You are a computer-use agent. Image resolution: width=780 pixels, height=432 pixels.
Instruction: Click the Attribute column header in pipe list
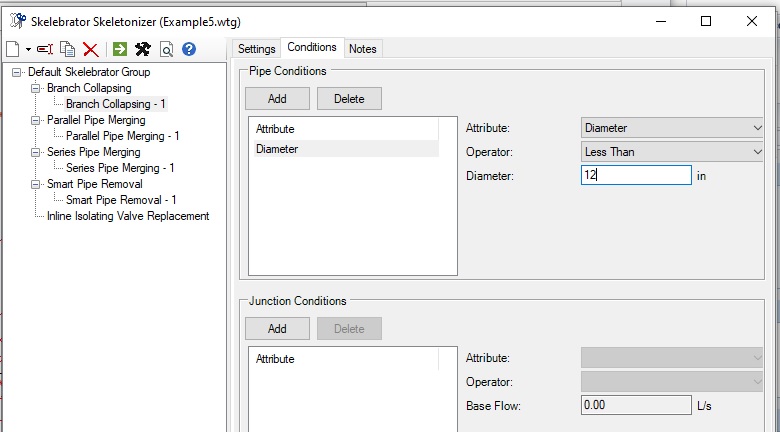pyautogui.click(x=346, y=129)
